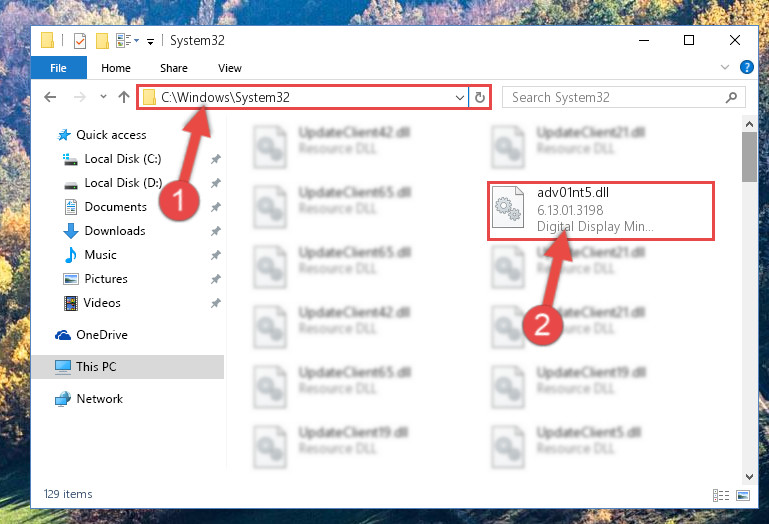Select This PC in navigation pane
The width and height of the screenshot is (769, 524).
[128, 367]
